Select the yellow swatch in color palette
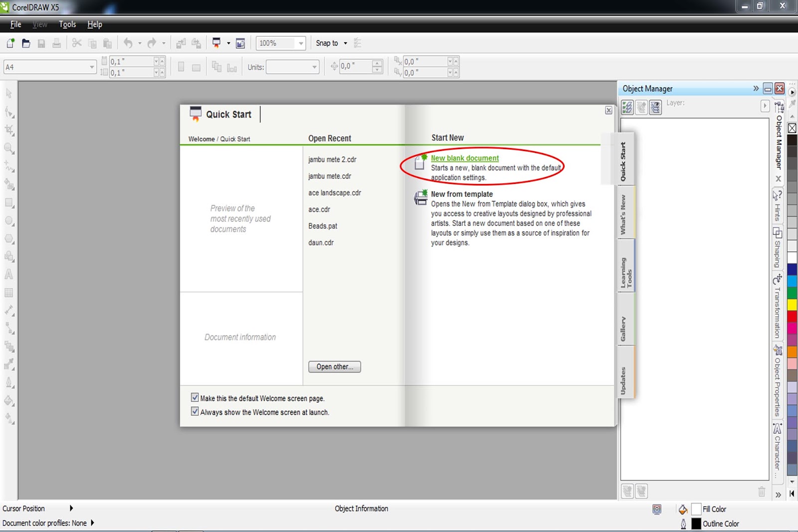Screen dimensions: 798x532 792,304
